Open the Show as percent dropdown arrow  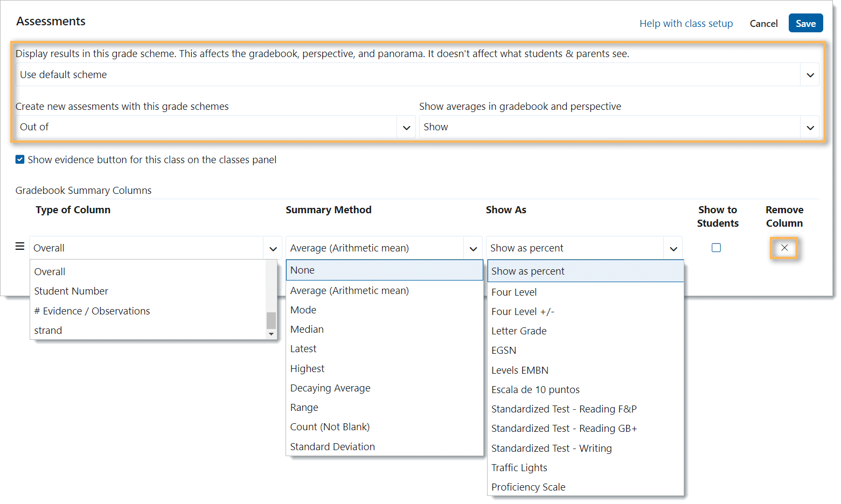tap(673, 248)
